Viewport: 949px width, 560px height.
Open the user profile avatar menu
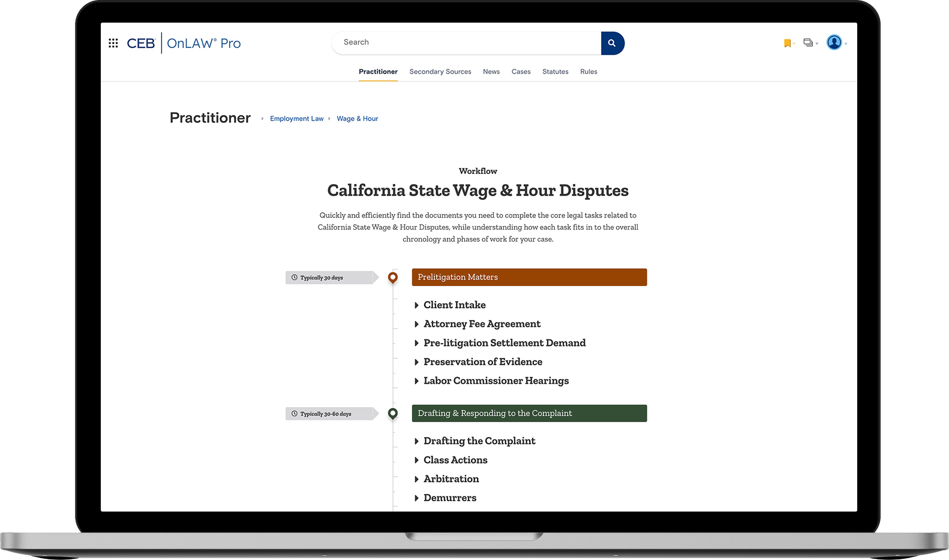pyautogui.click(x=834, y=43)
